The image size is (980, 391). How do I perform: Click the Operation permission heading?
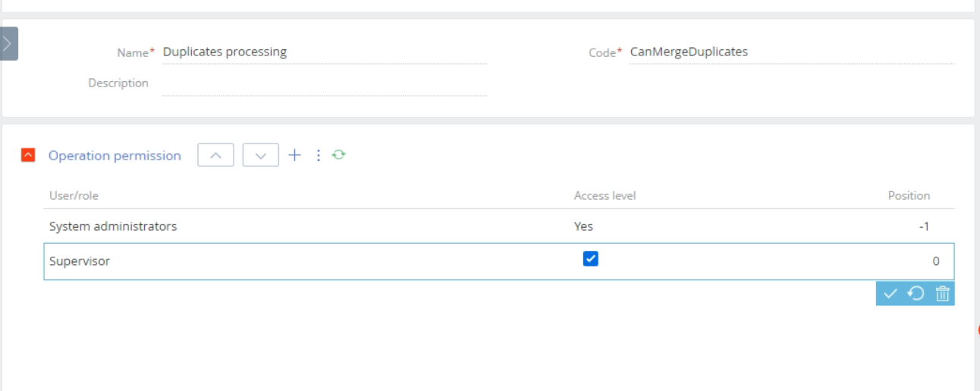115,156
